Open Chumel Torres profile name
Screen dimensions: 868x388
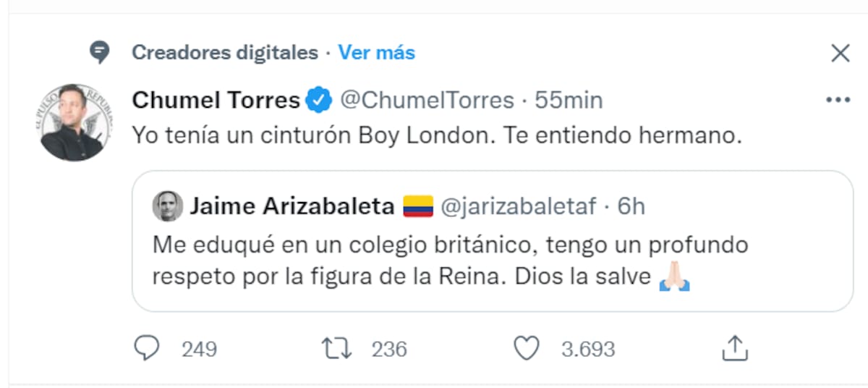216,101
